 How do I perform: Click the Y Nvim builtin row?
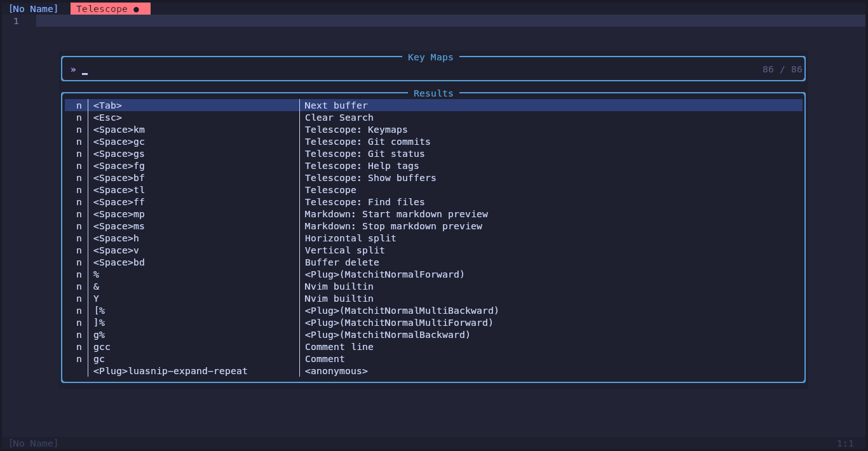coord(433,299)
